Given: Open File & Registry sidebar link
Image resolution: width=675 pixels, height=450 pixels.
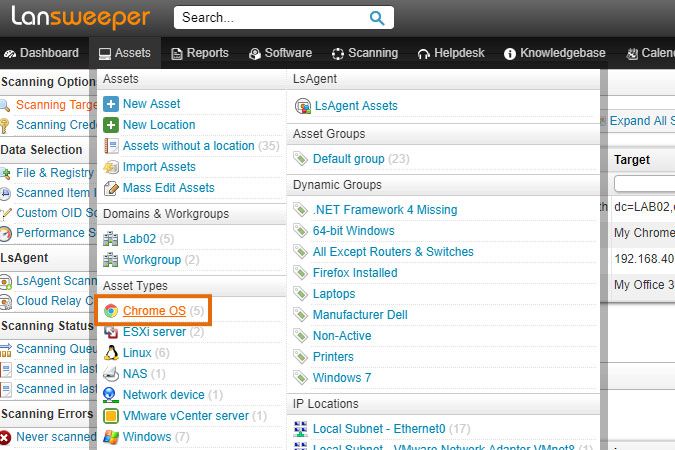Looking at the screenshot, I should pos(55,173).
